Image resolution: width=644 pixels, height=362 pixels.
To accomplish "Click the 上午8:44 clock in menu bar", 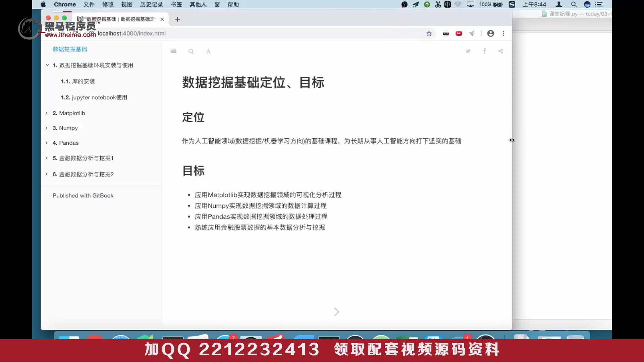I will [534, 4].
